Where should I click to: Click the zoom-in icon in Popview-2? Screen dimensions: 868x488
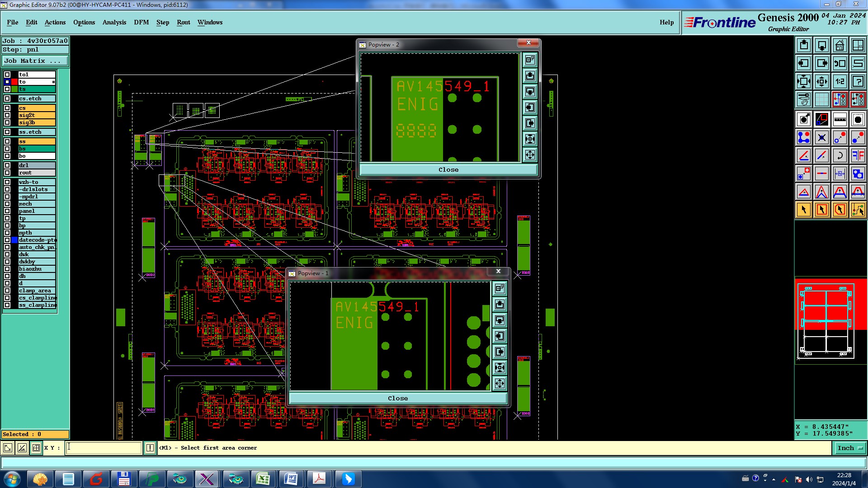530,139
